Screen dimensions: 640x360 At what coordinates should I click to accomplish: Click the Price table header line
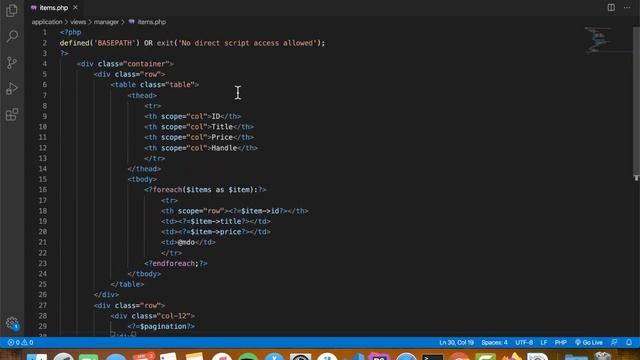199,137
